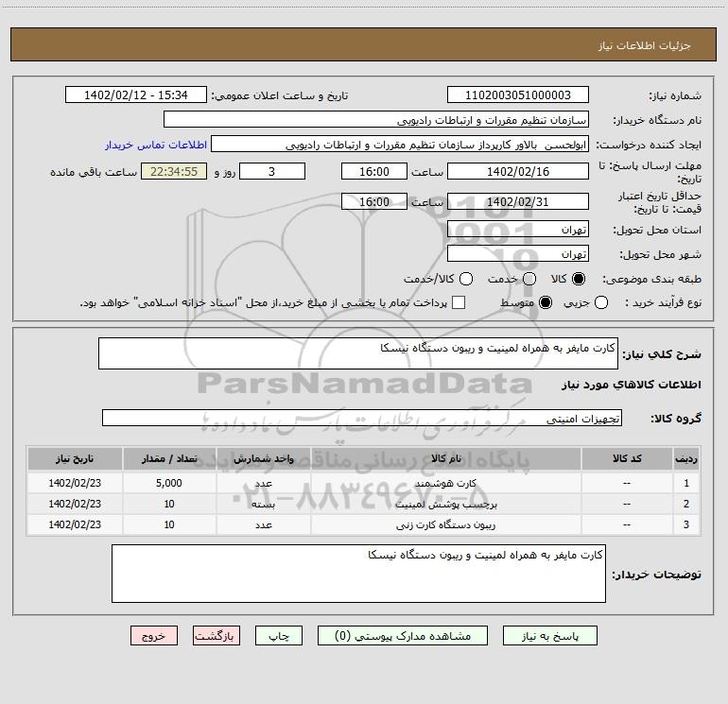This screenshot has height=704, width=728.
Task: Click the بسته unit cell
Action: [x=263, y=504]
